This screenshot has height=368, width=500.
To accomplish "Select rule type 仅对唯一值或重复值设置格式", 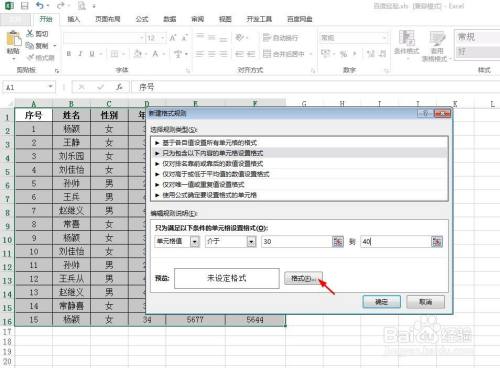I will [x=299, y=184].
